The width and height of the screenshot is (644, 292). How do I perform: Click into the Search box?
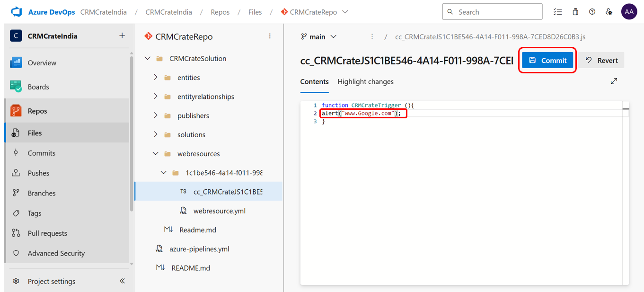pyautogui.click(x=492, y=12)
